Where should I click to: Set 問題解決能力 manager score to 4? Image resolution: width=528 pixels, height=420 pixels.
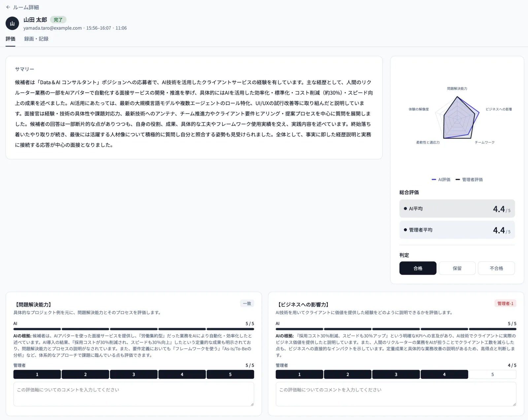pyautogui.click(x=182, y=374)
